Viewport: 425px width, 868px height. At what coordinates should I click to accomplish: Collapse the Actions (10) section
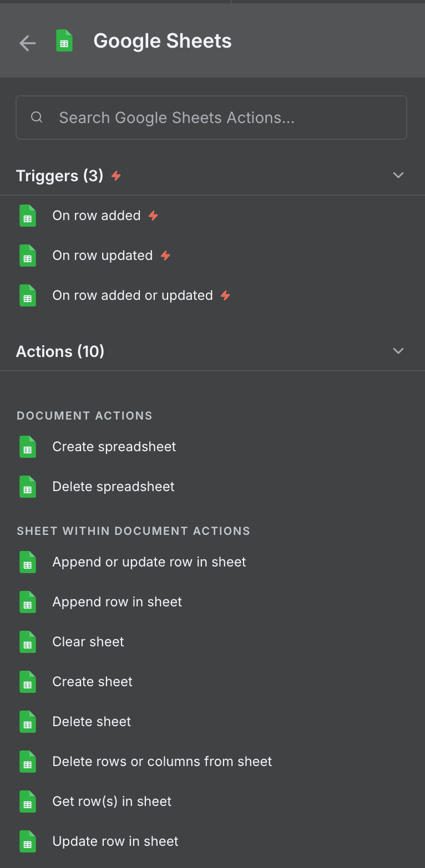point(398,351)
